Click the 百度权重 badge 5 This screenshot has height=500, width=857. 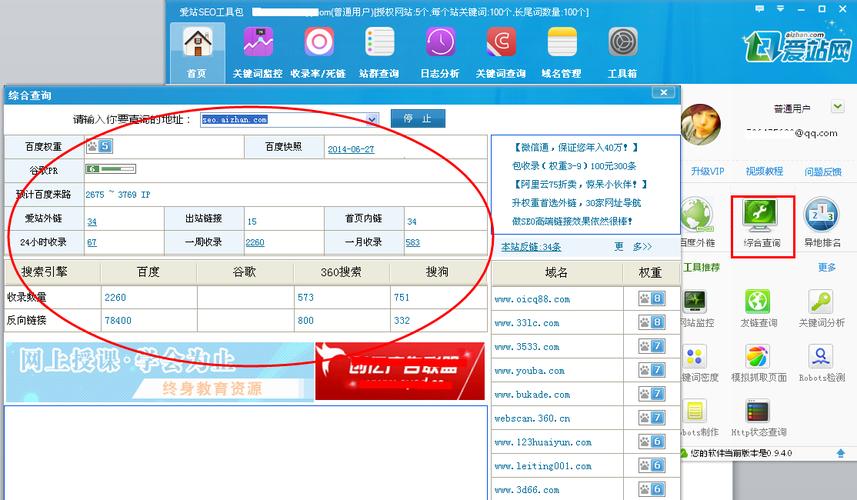pyautogui.click(x=99, y=146)
